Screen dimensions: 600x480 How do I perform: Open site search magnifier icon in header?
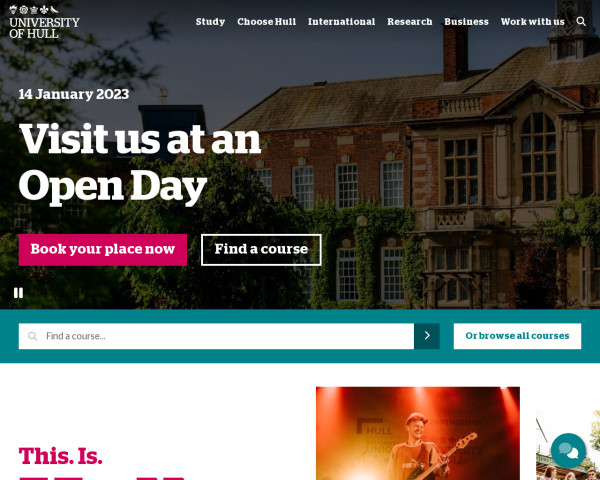pos(581,21)
